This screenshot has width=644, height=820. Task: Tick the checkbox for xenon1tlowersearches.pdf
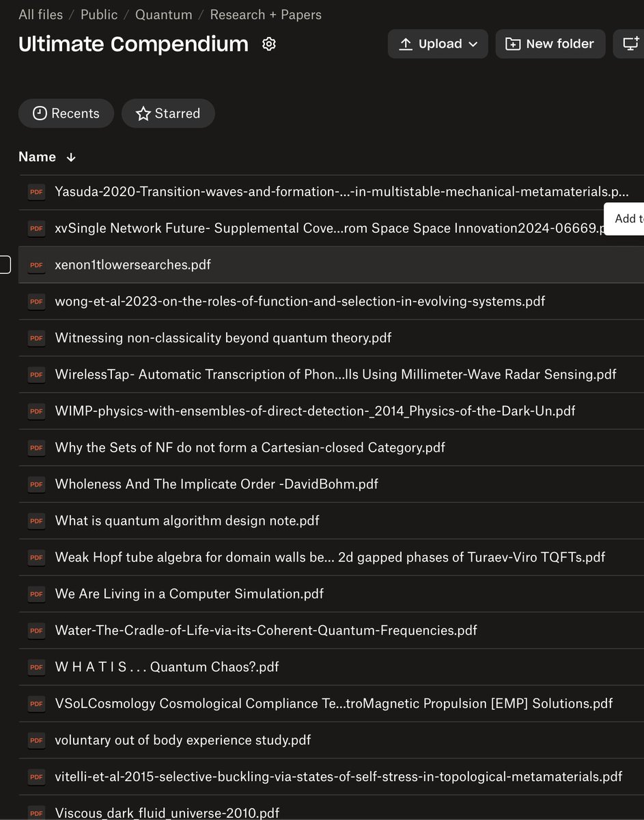coord(4,264)
